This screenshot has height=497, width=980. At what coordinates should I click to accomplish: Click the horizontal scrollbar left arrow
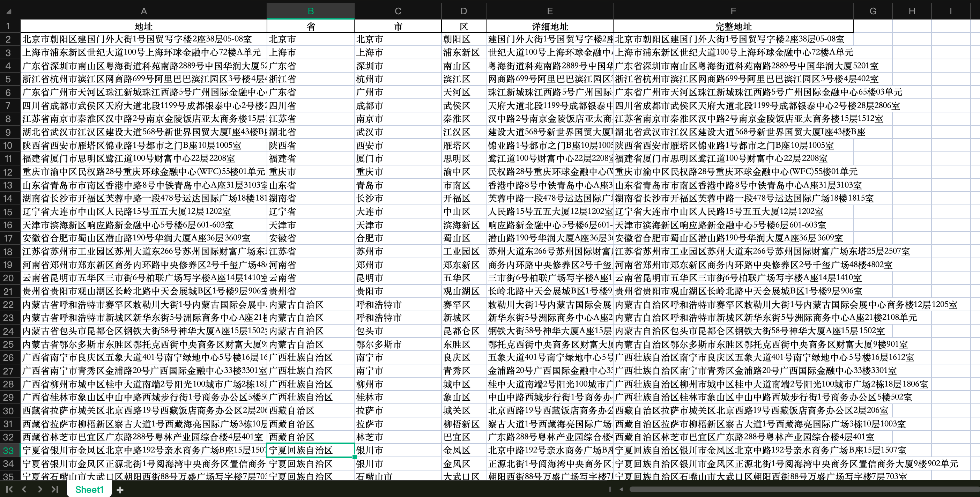[x=621, y=489]
